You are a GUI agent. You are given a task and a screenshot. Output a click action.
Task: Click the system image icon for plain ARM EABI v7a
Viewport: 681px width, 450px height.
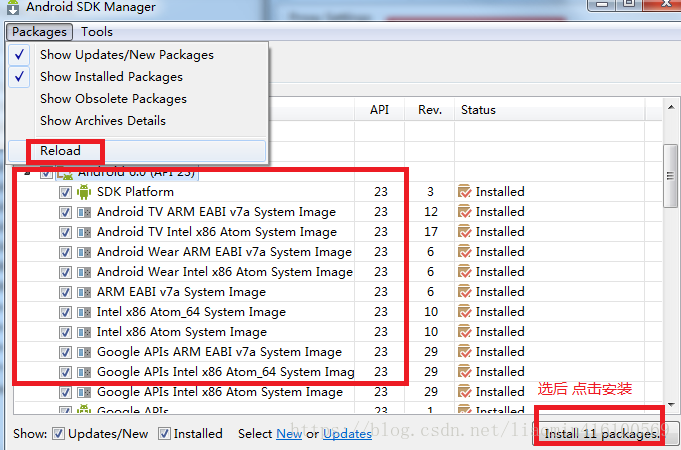[x=84, y=292]
